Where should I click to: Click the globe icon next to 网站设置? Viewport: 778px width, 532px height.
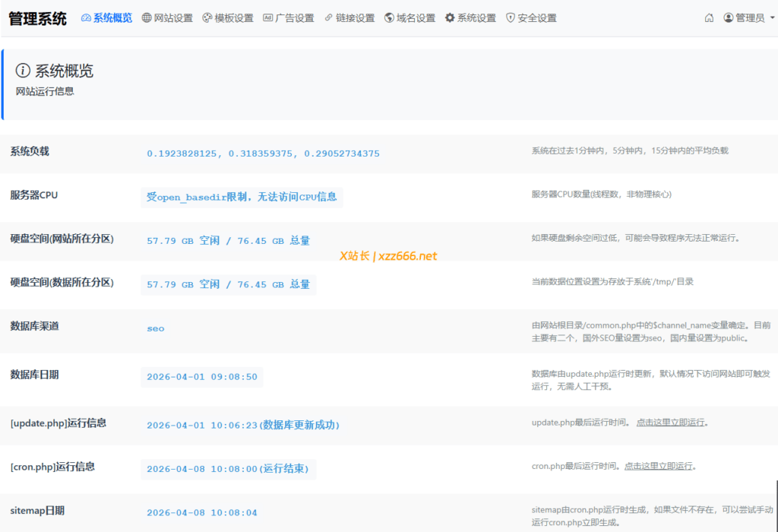(148, 17)
